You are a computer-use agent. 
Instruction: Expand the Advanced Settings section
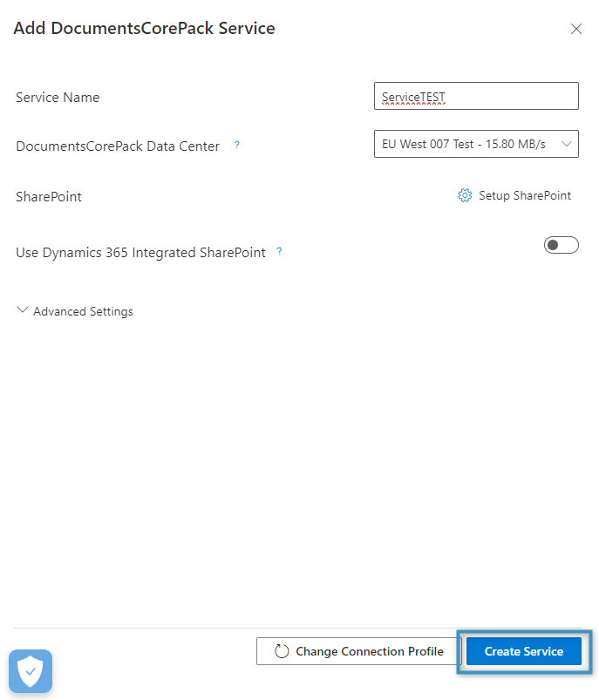click(x=75, y=311)
